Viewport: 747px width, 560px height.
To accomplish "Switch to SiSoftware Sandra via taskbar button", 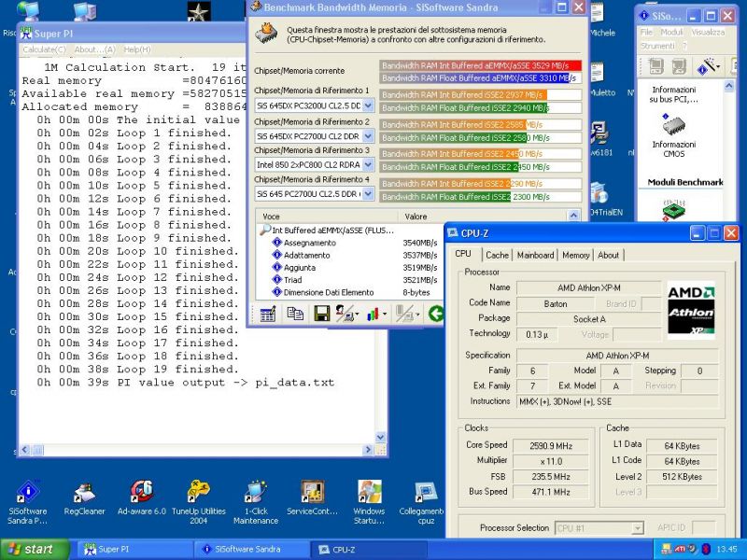I will pyautogui.click(x=250, y=549).
